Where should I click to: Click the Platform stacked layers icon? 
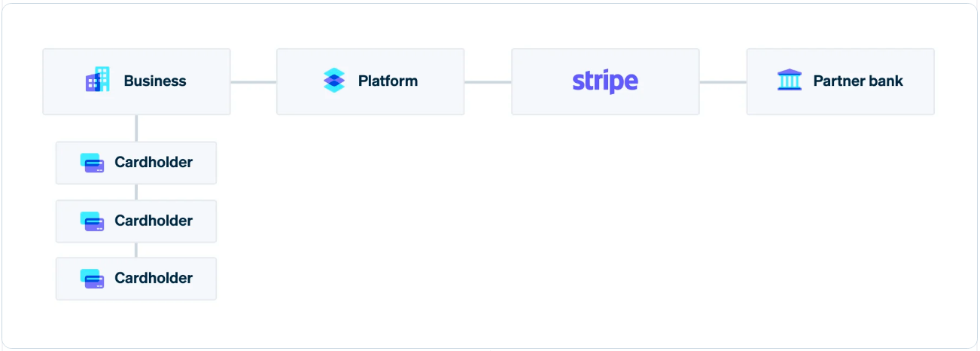pos(333,81)
